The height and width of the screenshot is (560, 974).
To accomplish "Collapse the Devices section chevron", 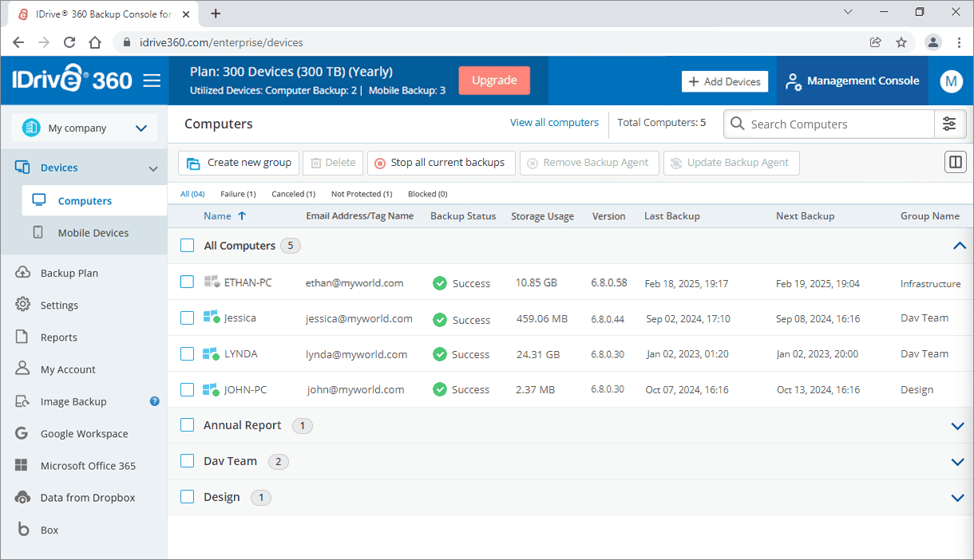I will pos(153,168).
